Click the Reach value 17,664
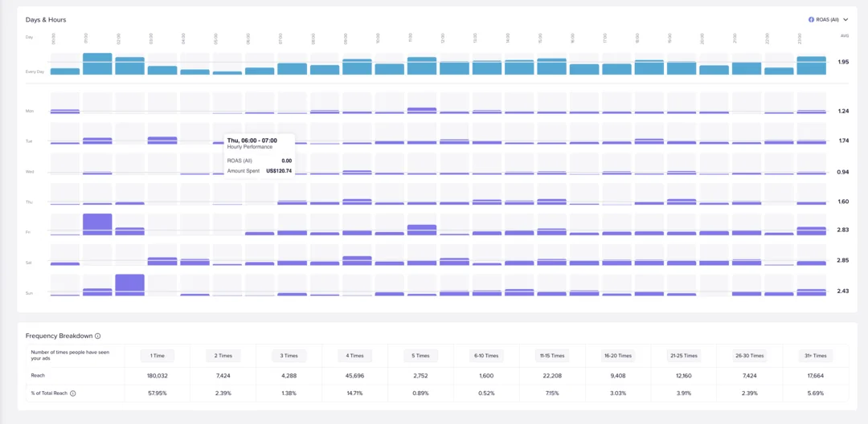868x424 pixels. pos(816,375)
